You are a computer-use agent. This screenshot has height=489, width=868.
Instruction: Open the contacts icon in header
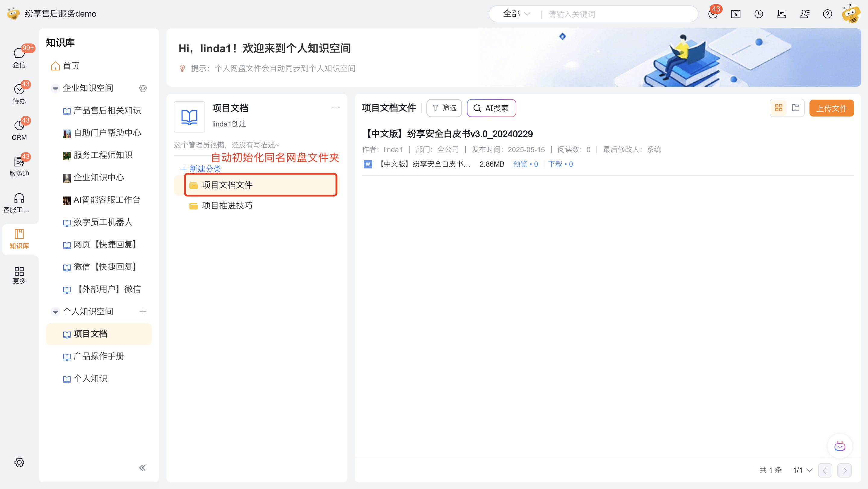pyautogui.click(x=804, y=14)
